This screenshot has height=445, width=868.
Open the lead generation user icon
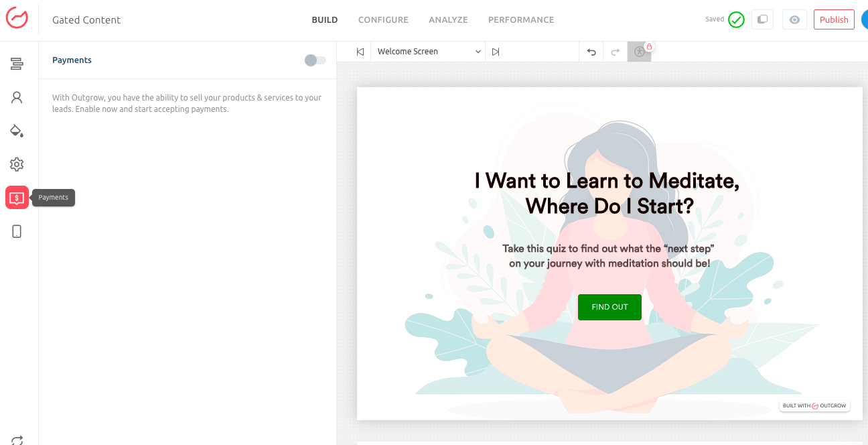click(x=17, y=98)
